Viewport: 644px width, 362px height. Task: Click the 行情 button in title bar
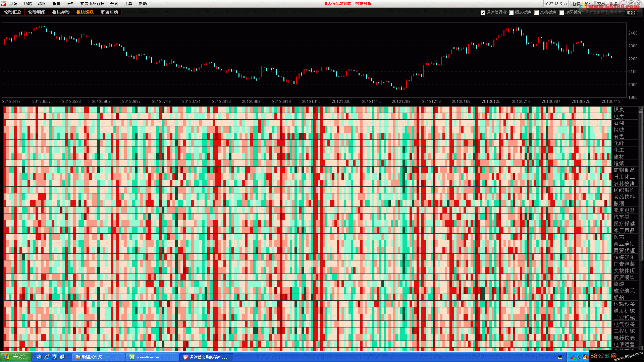(x=576, y=4)
